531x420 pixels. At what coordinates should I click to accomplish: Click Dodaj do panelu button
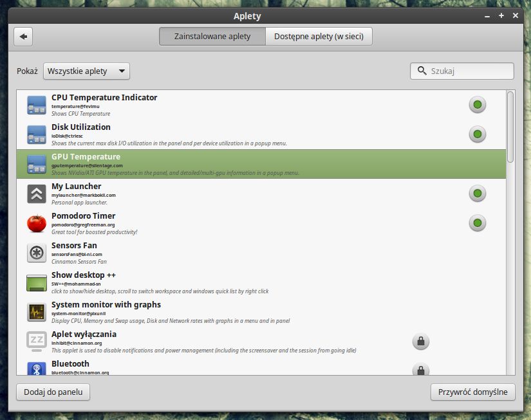click(x=53, y=392)
